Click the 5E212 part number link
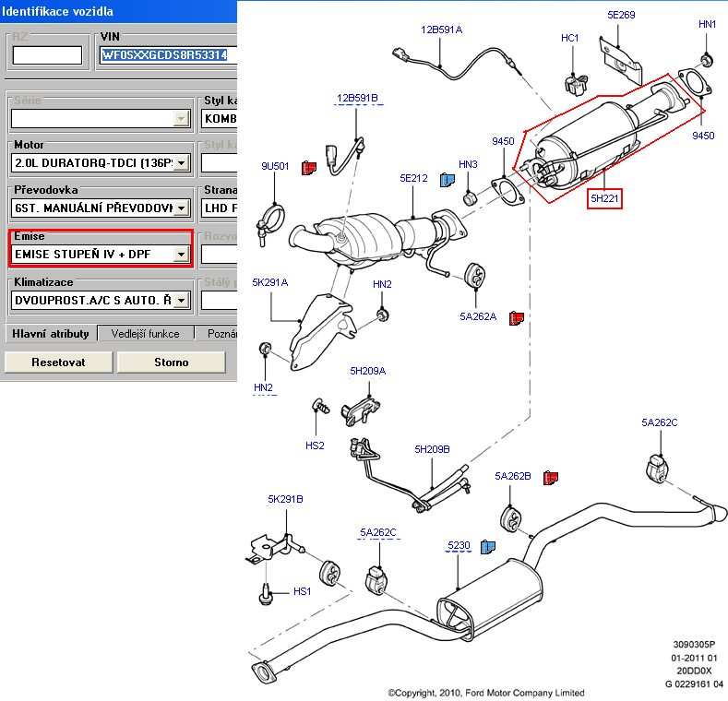 tap(413, 178)
